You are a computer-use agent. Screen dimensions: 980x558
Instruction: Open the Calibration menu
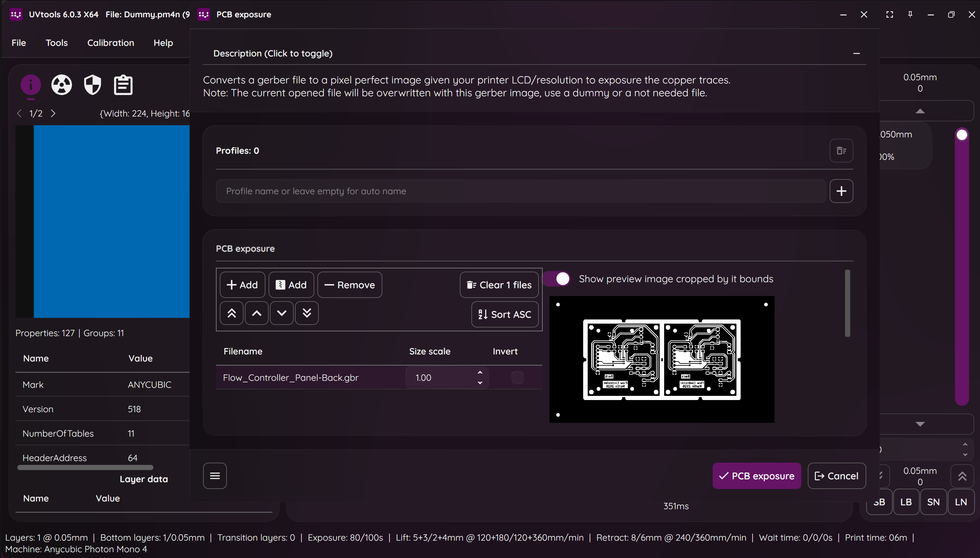tap(111, 42)
